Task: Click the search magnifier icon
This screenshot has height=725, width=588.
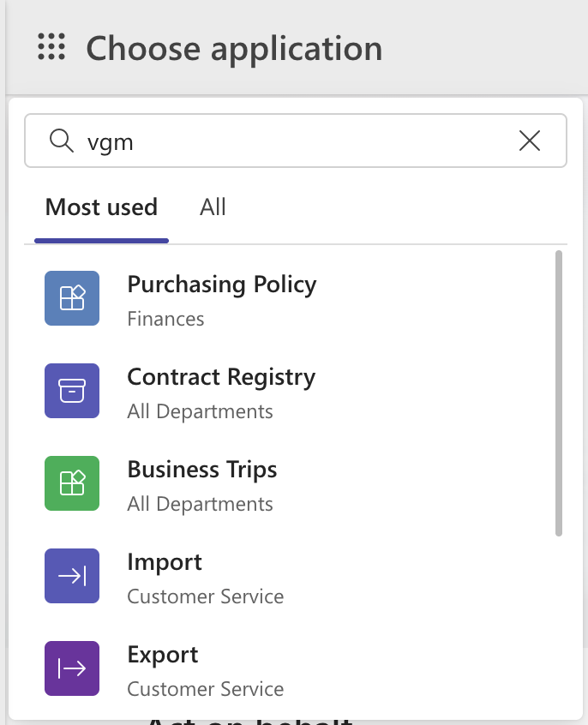Action: click(61, 141)
